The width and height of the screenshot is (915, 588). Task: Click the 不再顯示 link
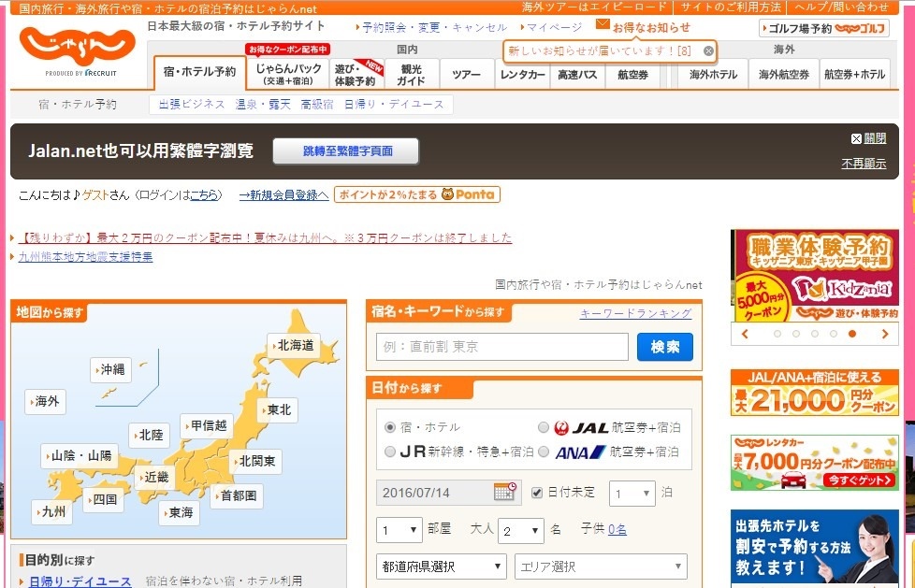(x=864, y=164)
